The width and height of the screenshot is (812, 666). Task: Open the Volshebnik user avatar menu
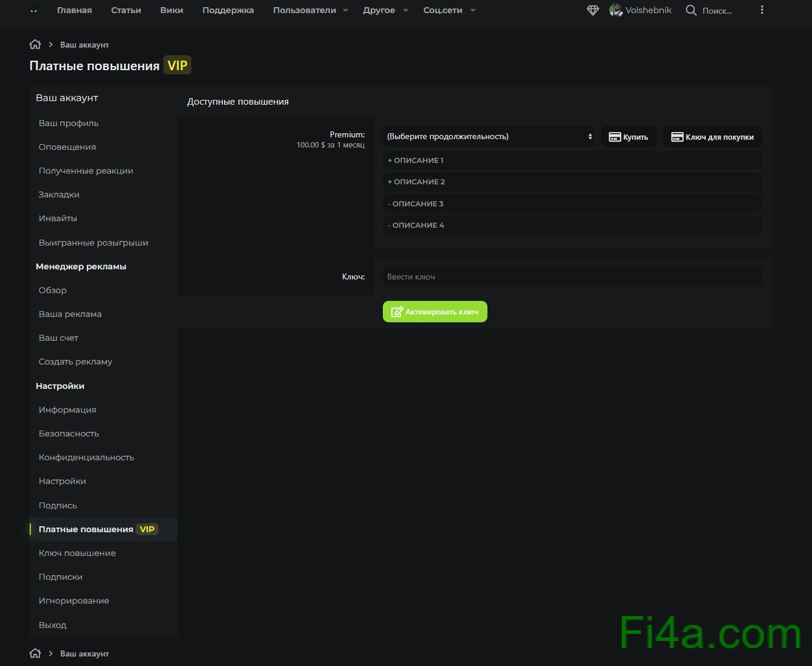pyautogui.click(x=616, y=11)
